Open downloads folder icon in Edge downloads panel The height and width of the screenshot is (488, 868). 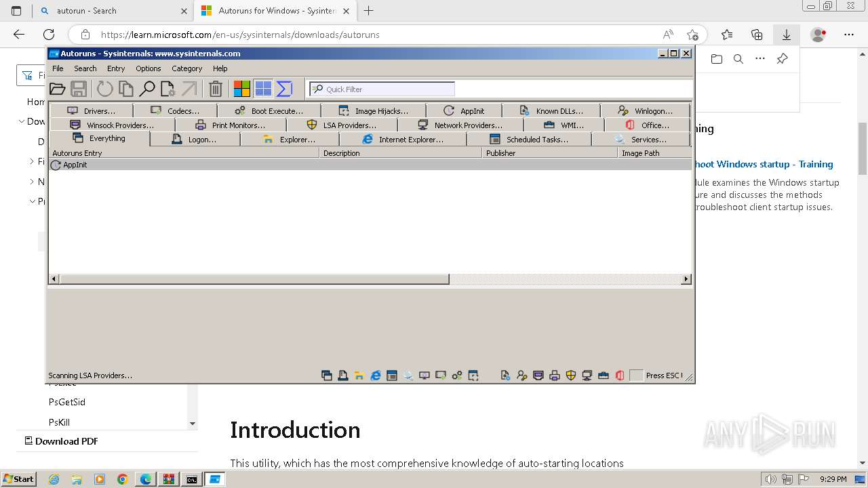click(x=717, y=59)
